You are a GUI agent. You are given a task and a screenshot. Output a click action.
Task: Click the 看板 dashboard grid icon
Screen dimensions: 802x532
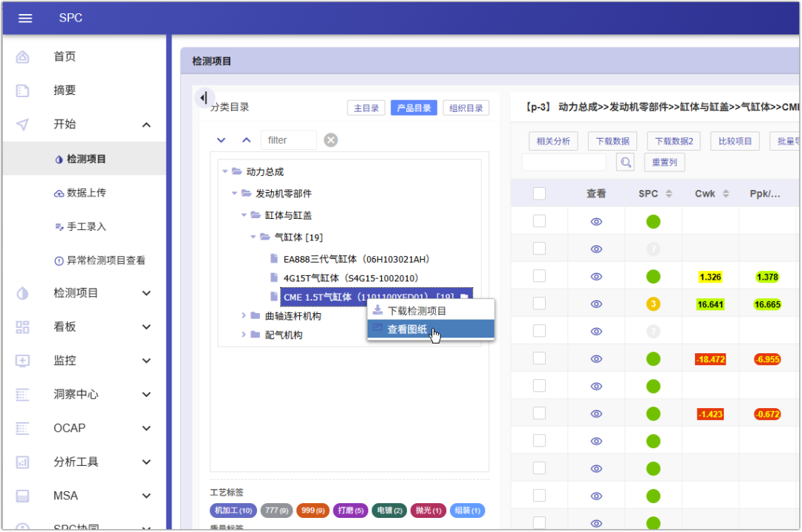(x=22, y=327)
